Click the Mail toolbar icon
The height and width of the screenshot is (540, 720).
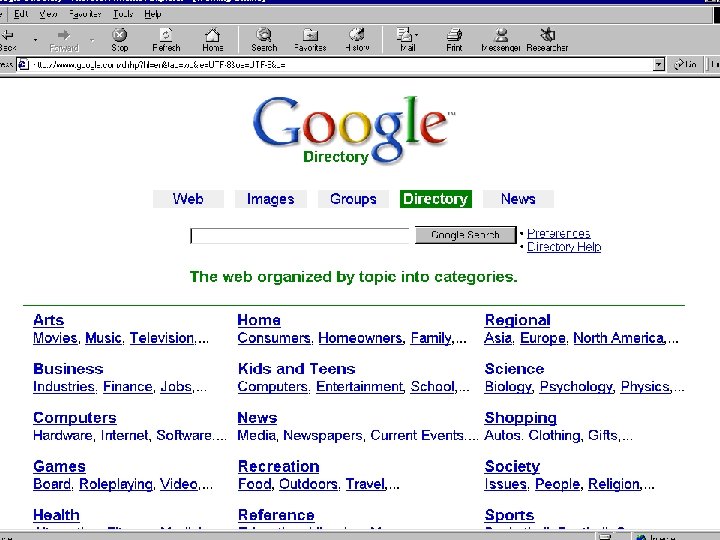pos(404,35)
